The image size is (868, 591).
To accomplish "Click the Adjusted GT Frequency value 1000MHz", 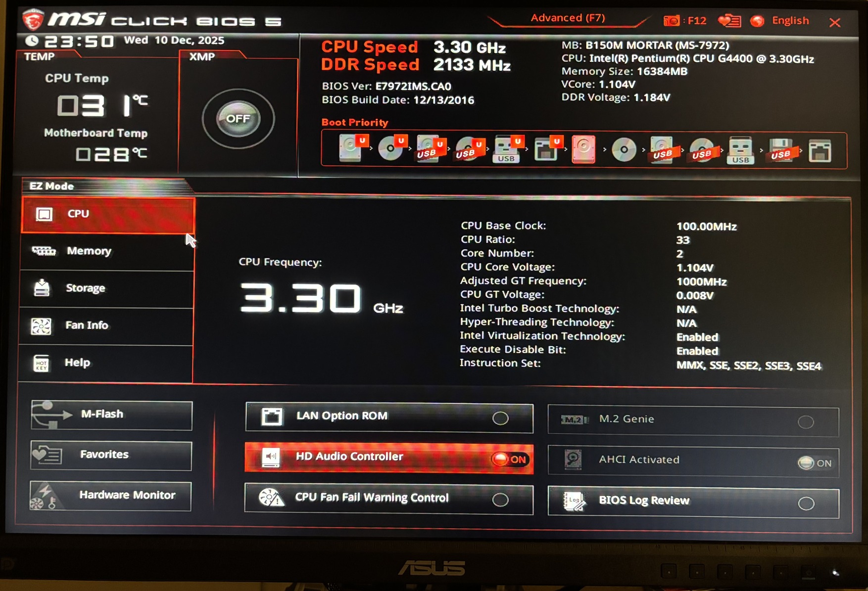I will (x=701, y=282).
